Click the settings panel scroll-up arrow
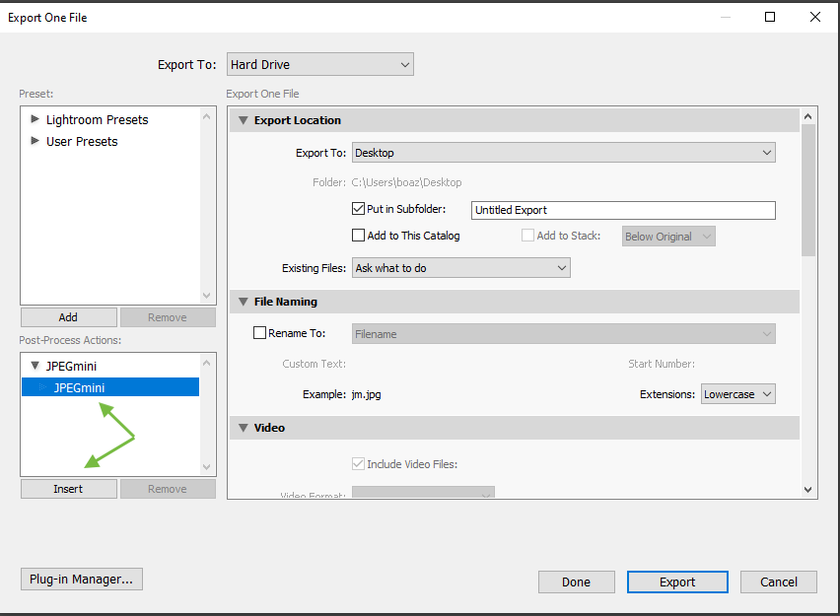840x616 pixels. point(808,116)
